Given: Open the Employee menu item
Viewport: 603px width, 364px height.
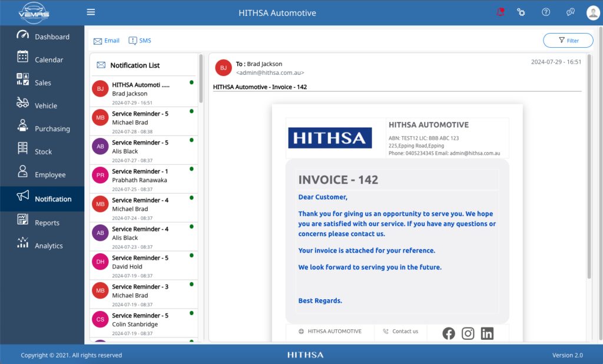Looking at the screenshot, I should (42, 175).
